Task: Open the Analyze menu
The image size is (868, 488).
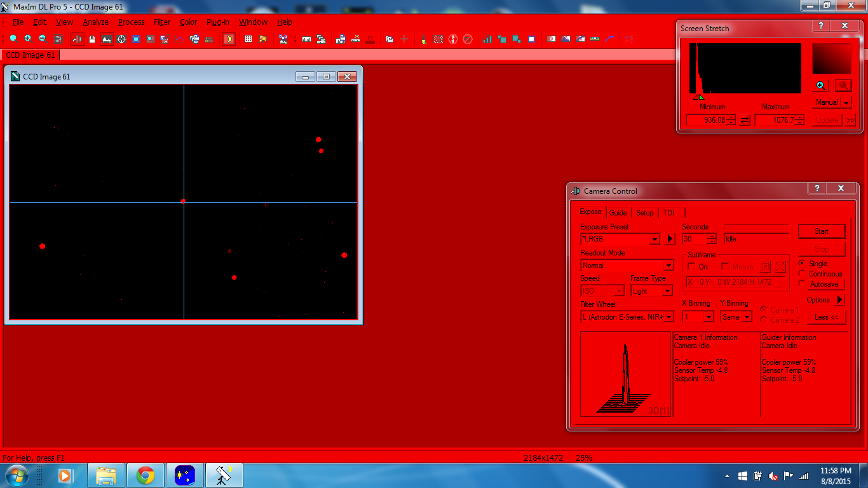Action: [x=95, y=22]
